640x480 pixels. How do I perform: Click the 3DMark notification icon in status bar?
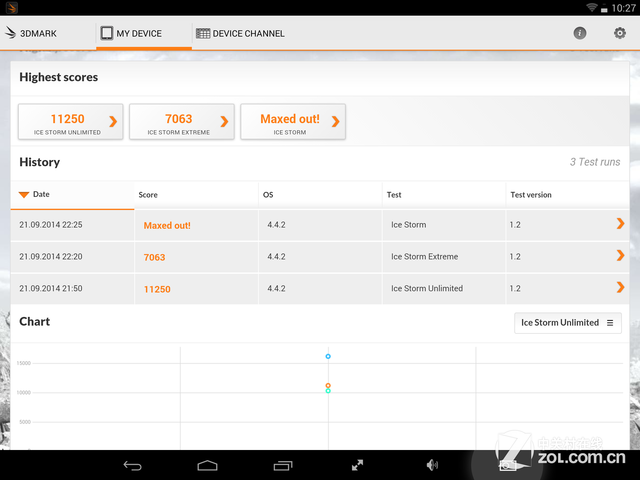[x=12, y=7]
